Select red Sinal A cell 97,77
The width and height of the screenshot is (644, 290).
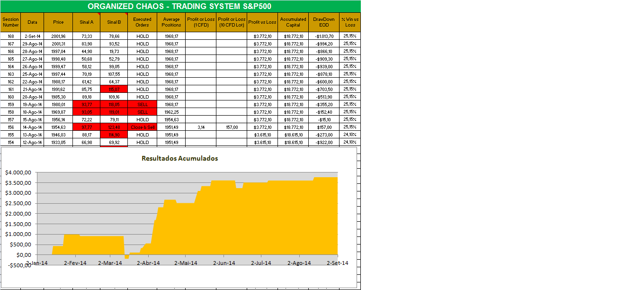[87, 127]
